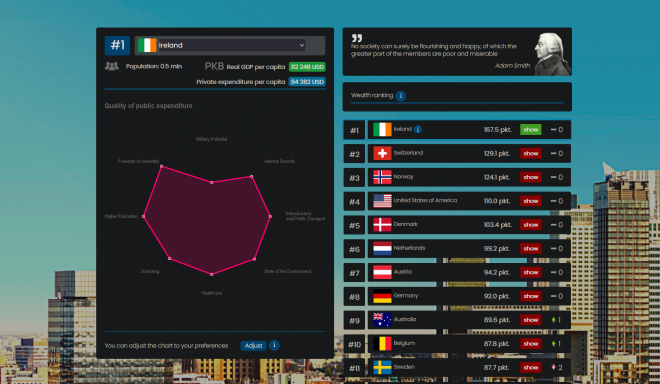
Task: Click the Norway flag in ranking list
Action: 382,177
